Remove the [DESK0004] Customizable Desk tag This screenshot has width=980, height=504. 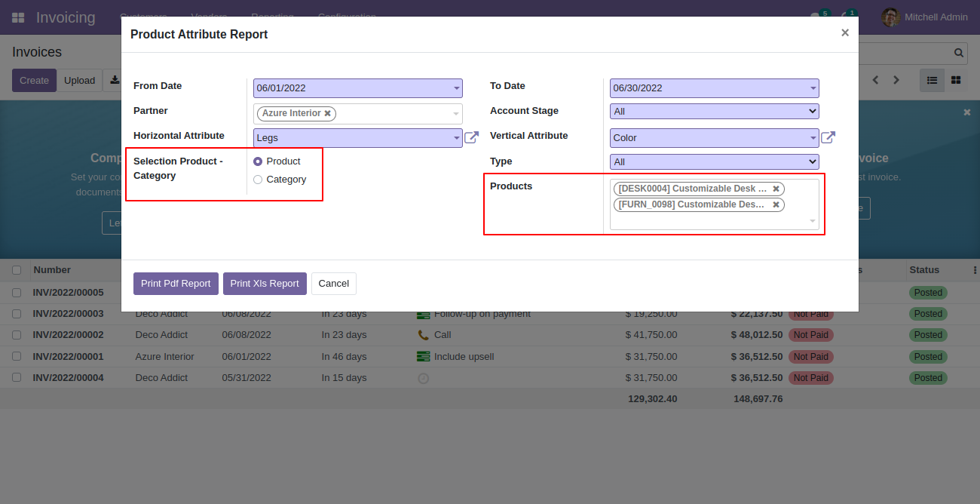click(776, 189)
